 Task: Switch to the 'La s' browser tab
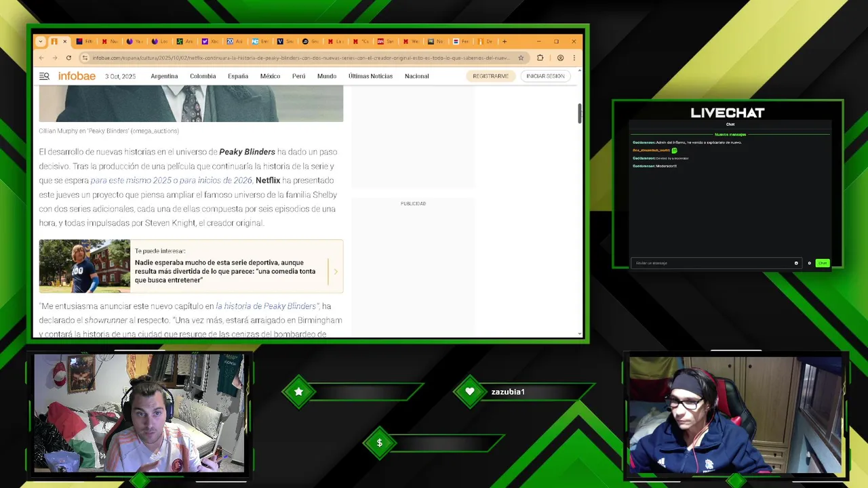pyautogui.click(x=336, y=41)
